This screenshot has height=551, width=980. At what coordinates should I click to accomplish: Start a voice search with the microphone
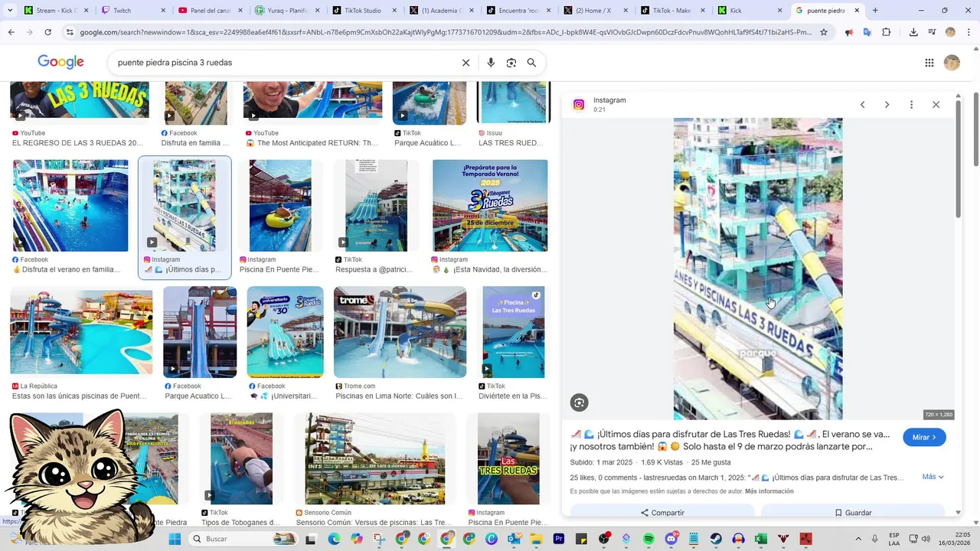coord(491,63)
